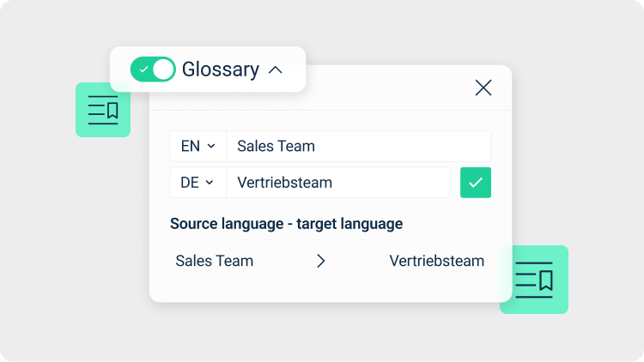Screen dimensions: 644x362
Task: Click the small chevron beside EN
Action: (x=211, y=146)
